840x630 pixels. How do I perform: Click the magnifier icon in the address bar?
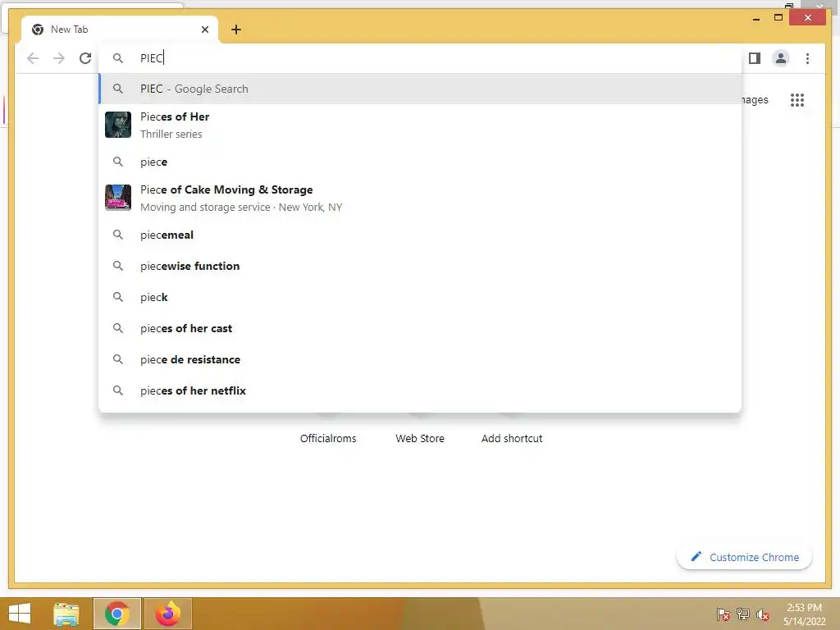coord(118,58)
